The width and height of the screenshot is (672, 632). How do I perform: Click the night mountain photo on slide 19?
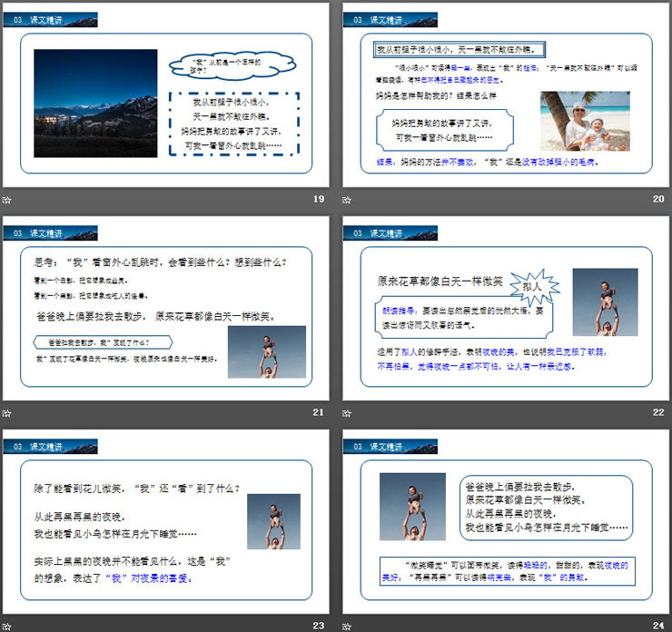pos(95,103)
